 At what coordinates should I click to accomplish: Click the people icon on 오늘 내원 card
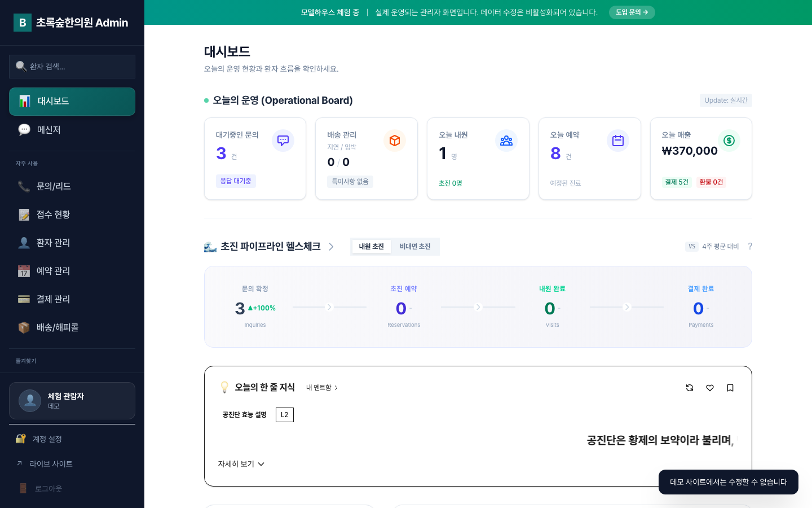click(506, 141)
